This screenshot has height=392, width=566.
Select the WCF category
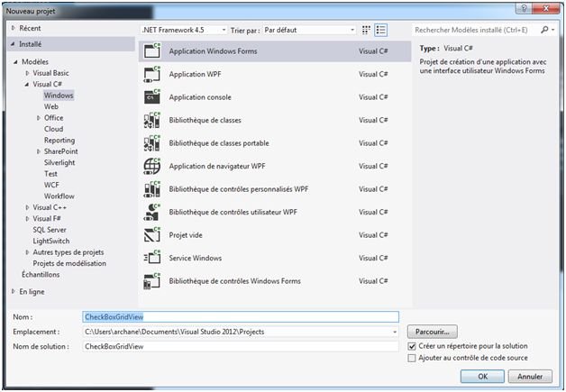[51, 185]
